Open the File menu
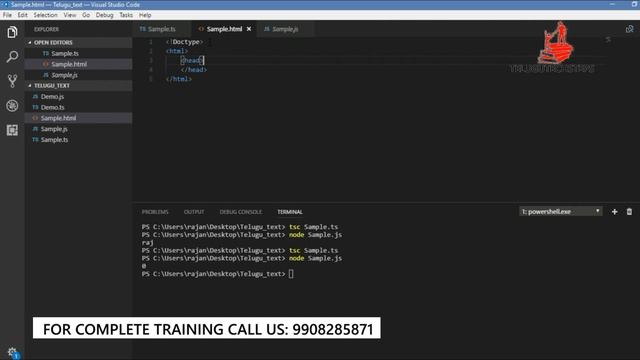Image resolution: width=640 pixels, height=360 pixels. point(7,15)
